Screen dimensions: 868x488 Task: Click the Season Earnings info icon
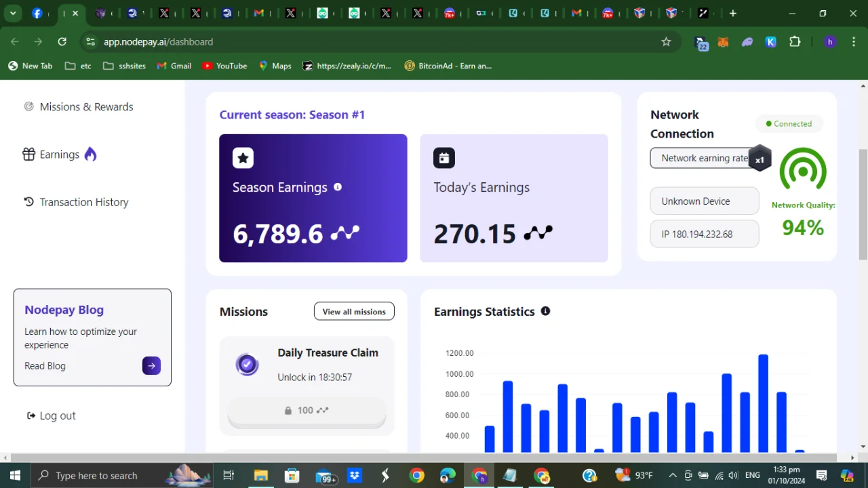[338, 187]
